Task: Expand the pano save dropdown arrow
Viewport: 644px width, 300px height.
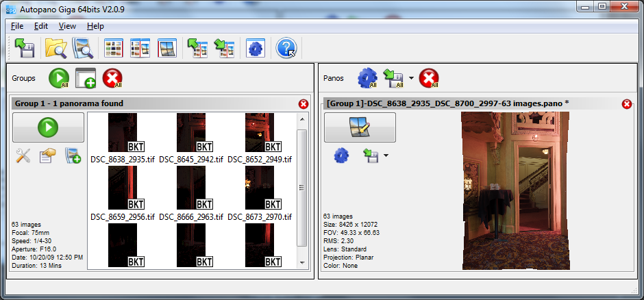Action: click(x=386, y=155)
